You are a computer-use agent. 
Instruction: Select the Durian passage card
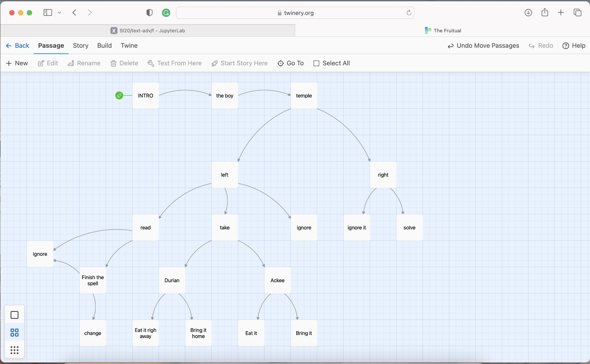[172, 280]
